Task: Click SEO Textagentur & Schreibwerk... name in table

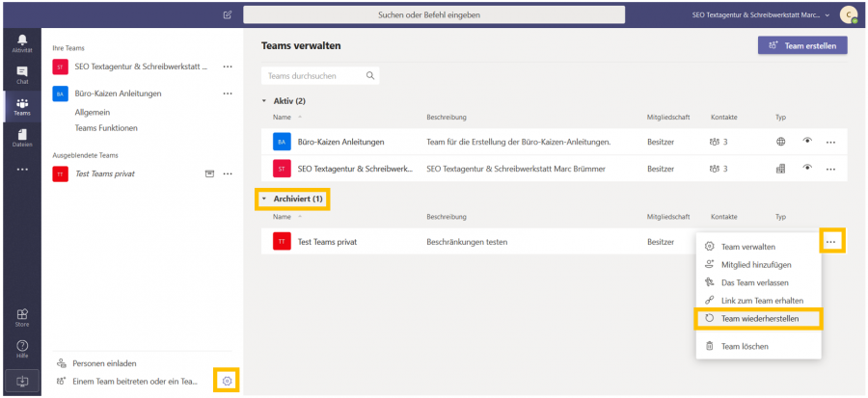Action: point(355,169)
